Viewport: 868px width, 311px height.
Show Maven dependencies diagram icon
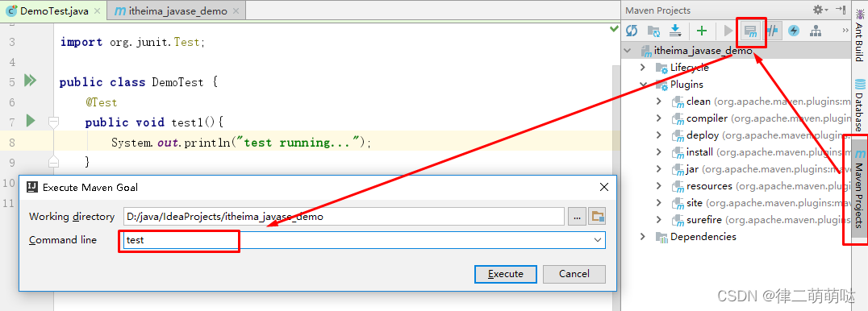point(816,31)
